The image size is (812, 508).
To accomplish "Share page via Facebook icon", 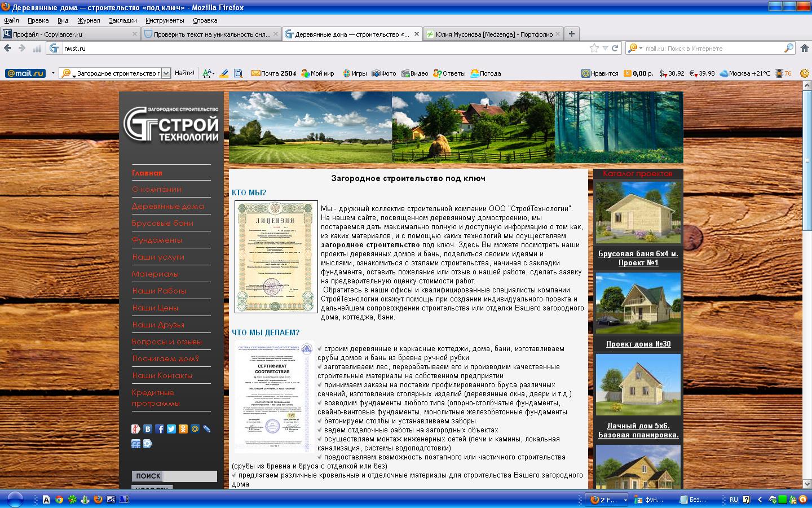I will pos(160,429).
